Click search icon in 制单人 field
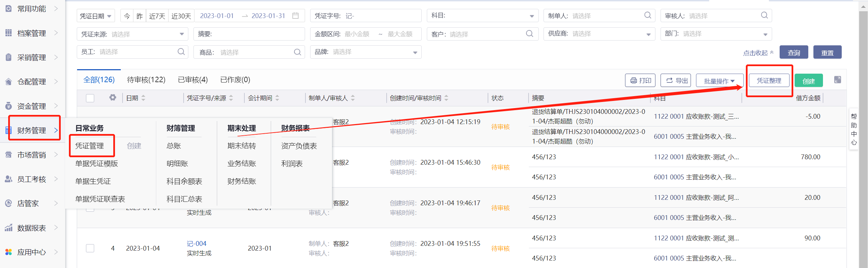Screen dimensions: 868x268 pyautogui.click(x=647, y=15)
